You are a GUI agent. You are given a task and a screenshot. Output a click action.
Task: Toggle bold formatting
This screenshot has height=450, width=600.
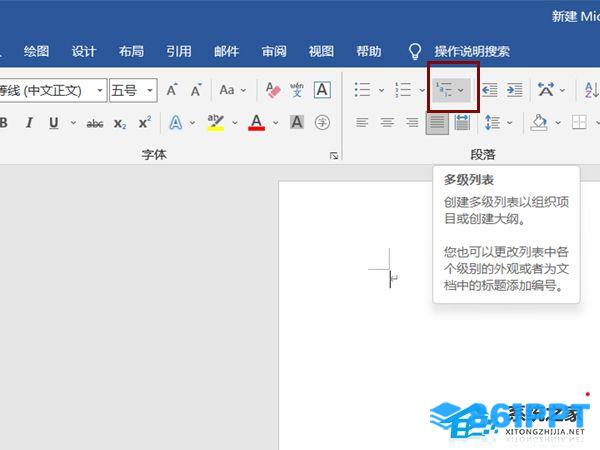pyautogui.click(x=4, y=123)
